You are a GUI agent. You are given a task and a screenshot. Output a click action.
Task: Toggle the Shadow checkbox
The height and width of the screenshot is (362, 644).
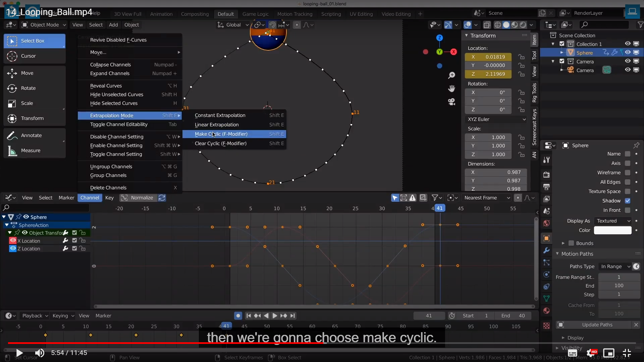[628, 201]
